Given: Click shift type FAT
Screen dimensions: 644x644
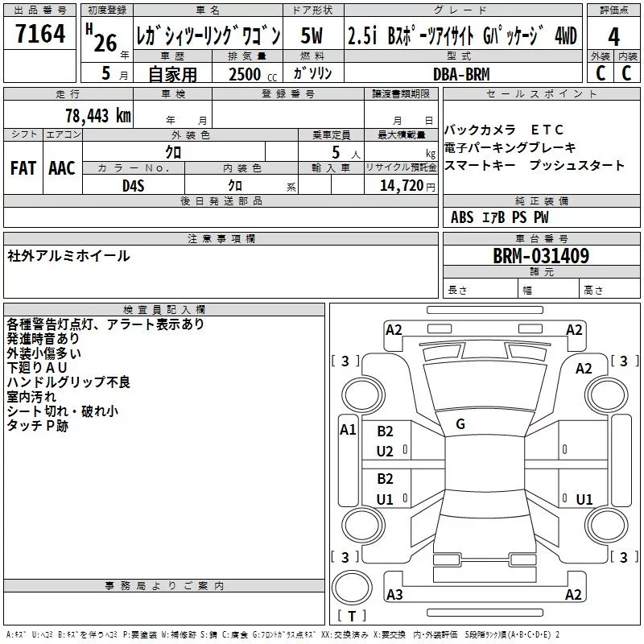Looking at the screenshot, I should point(23,168).
